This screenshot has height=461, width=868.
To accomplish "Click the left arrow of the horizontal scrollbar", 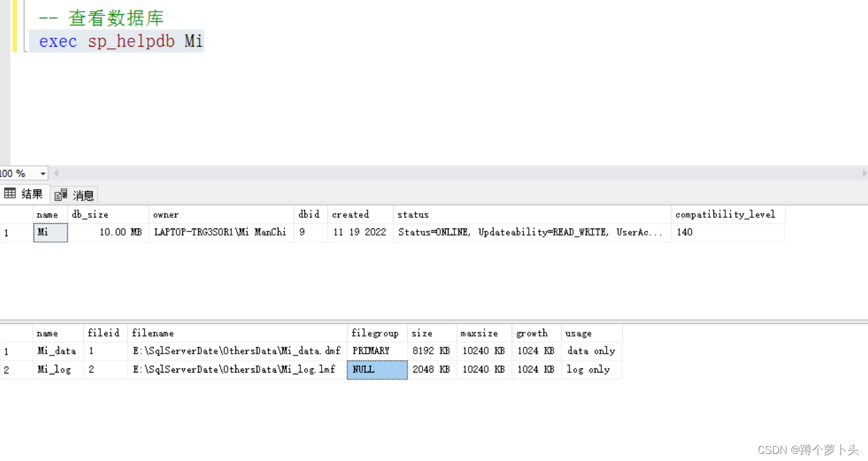I will [55, 172].
